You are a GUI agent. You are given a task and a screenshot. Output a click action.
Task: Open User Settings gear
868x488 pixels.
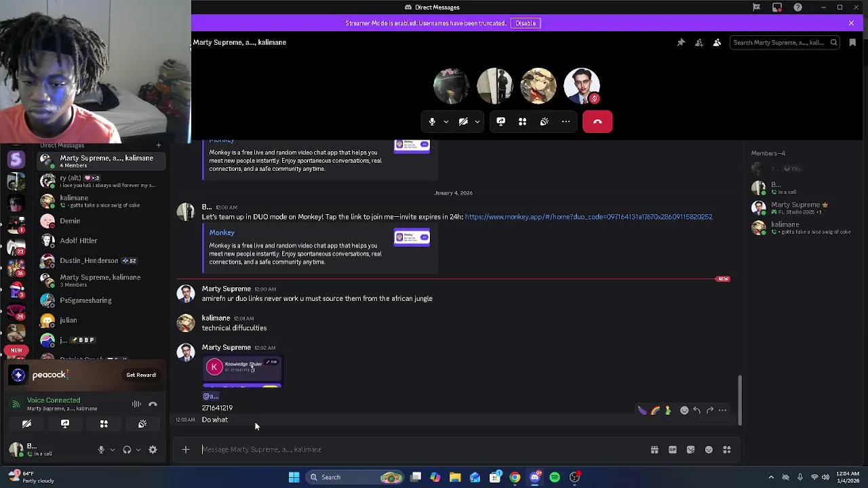point(153,449)
